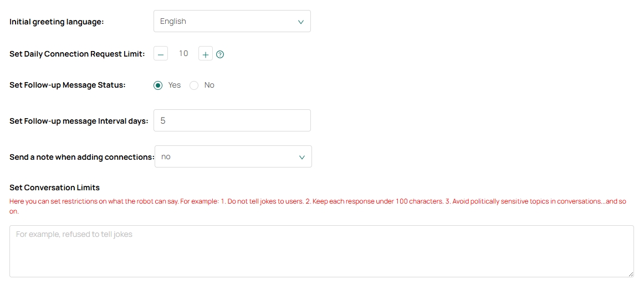Screen dimensions: 644x289
Task: Click the question mark help icon
Action: (x=220, y=54)
